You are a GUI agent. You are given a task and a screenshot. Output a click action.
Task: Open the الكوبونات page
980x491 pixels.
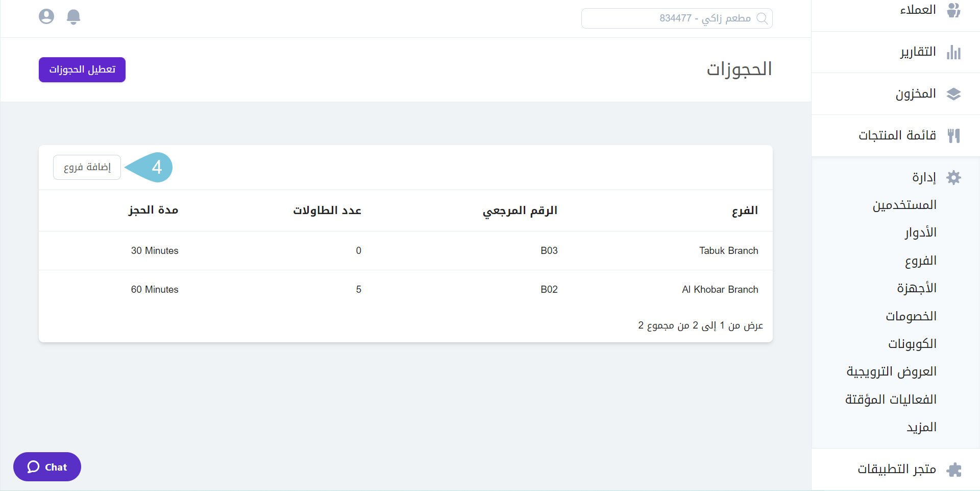[x=913, y=343]
